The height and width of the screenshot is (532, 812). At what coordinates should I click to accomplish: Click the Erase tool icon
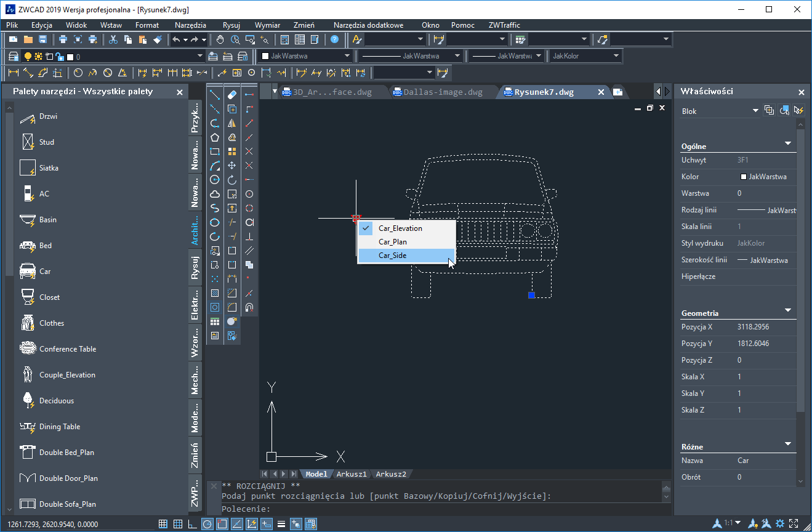[232, 94]
